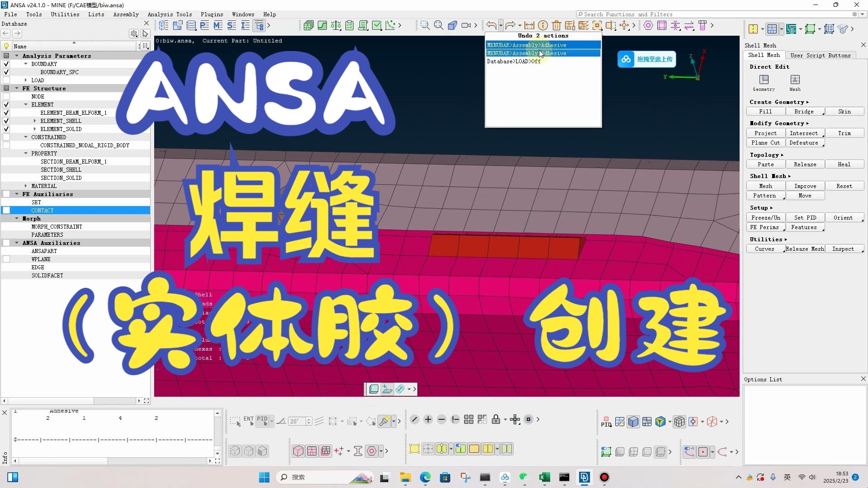Viewport: 868px width, 488px height.
Task: Click the PID color mode icon
Action: click(x=606, y=422)
